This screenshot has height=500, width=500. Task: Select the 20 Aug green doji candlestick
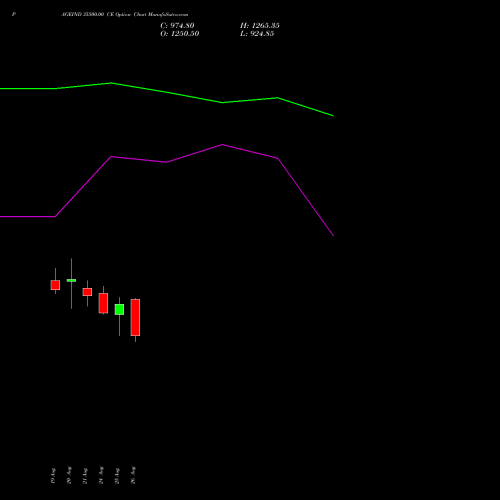pos(71,281)
